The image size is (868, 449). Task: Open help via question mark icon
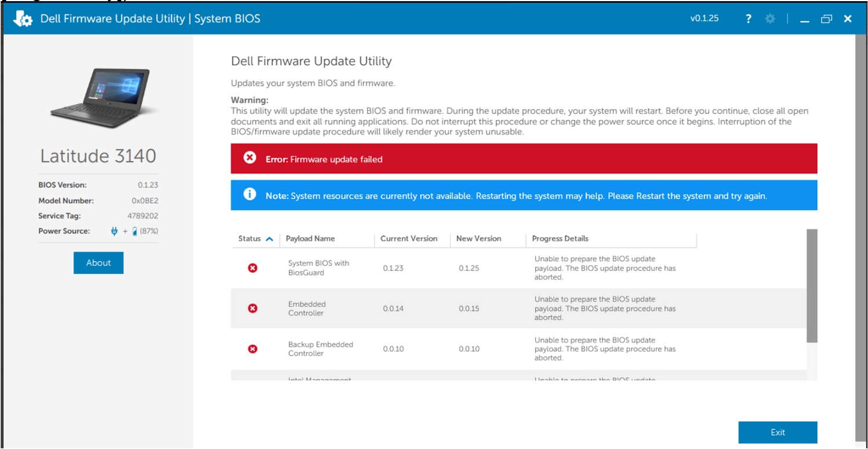[748, 19]
